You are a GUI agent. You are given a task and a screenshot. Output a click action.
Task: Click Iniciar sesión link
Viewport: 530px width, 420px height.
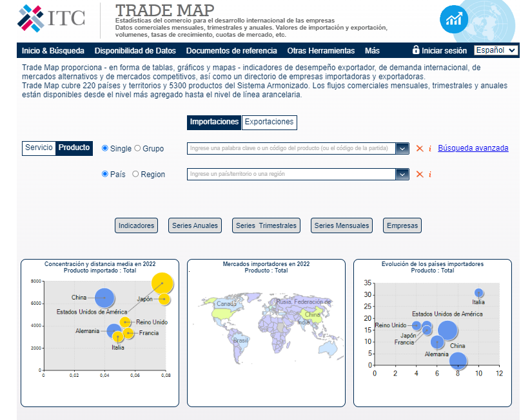tap(444, 51)
